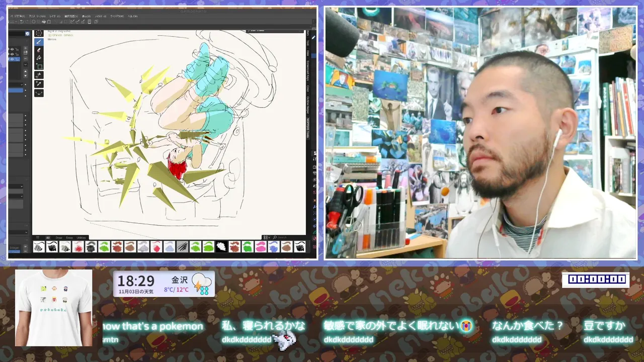Click the undo arrow in top toolbar
Screen dimensions: 644x362
tap(22, 22)
